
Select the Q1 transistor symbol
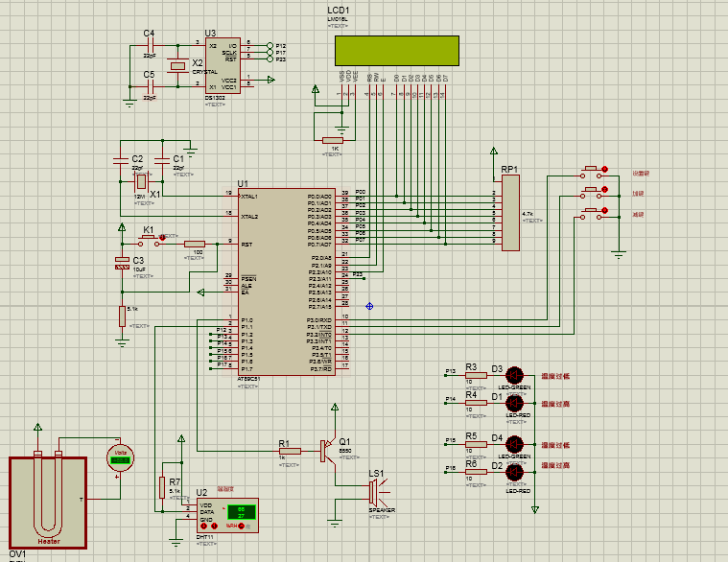coord(328,451)
